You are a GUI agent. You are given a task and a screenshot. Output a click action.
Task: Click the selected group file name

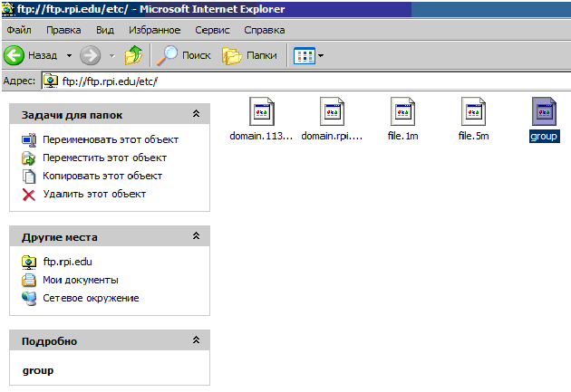click(x=544, y=137)
